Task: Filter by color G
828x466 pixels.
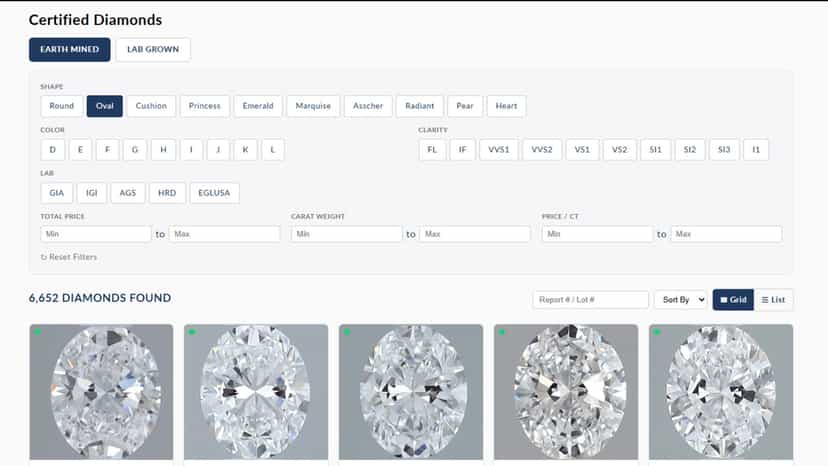Action: tap(135, 150)
